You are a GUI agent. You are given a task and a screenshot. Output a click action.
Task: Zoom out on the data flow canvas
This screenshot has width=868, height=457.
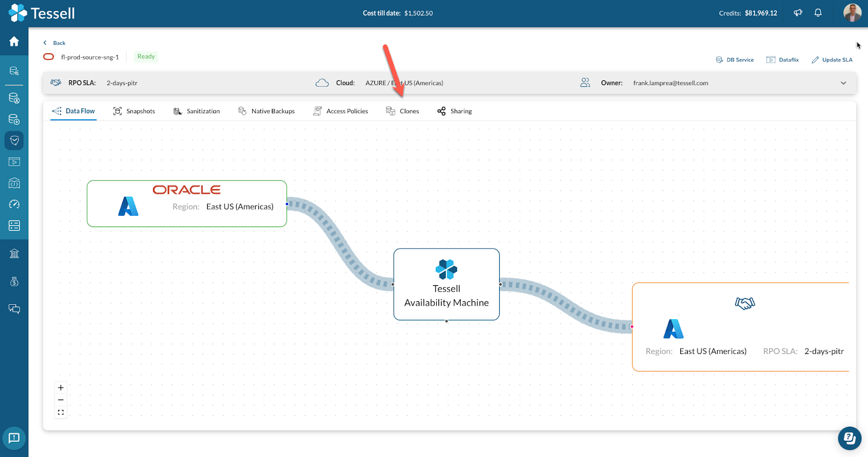pyautogui.click(x=61, y=400)
